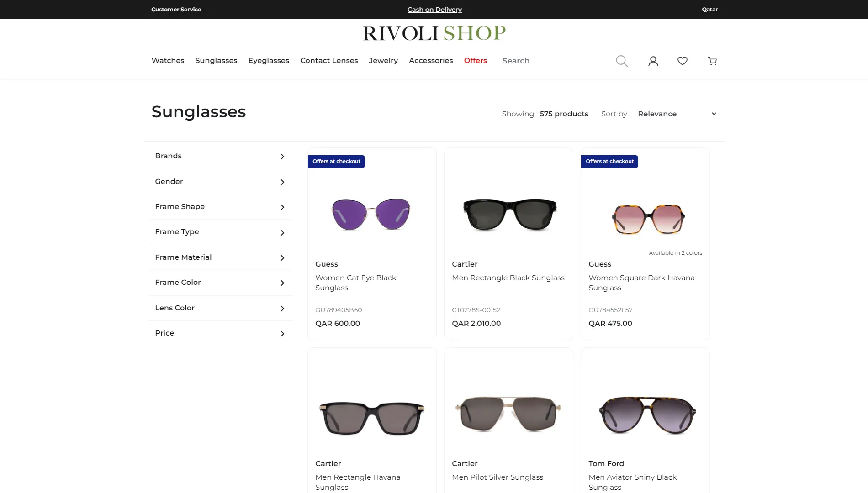868x493 pixels.
Task: Open the Sunglasses menu item
Action: 216,60
